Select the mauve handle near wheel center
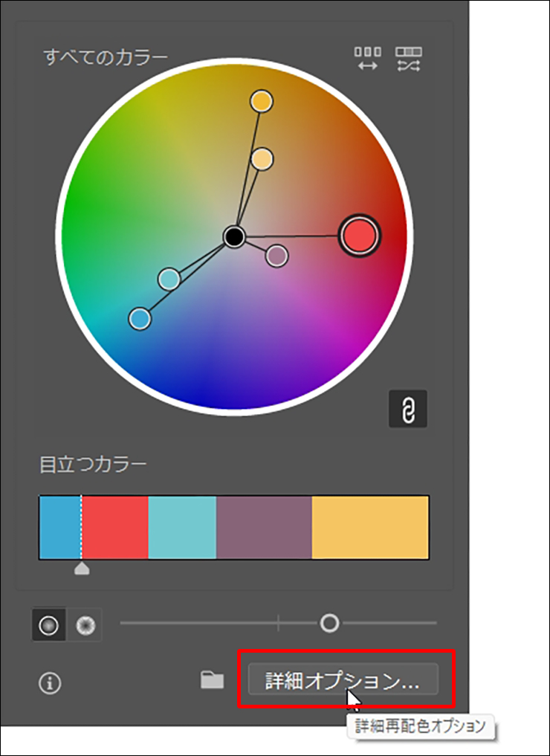Screen dimensions: 550x756 coord(276,256)
